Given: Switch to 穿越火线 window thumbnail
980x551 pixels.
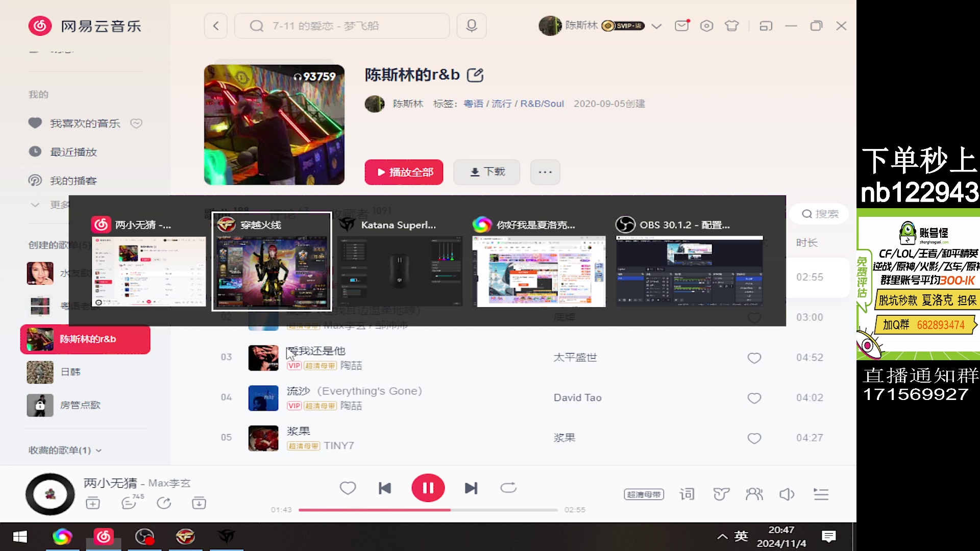Looking at the screenshot, I should click(x=272, y=262).
